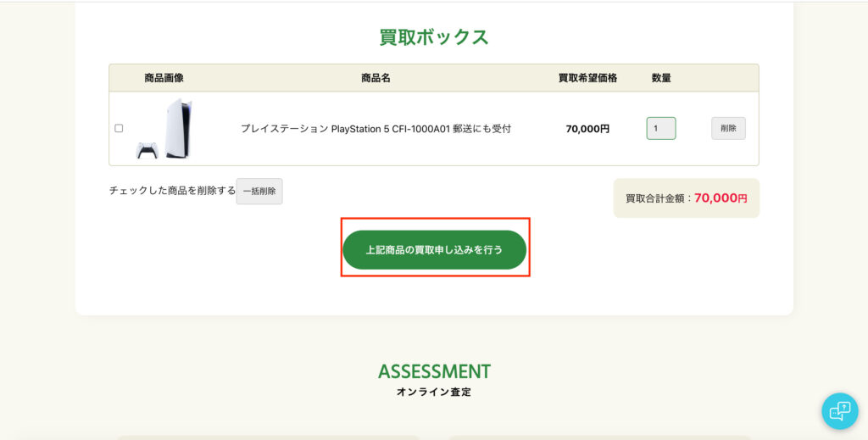Click the チェックした商品を削除する label

pyautogui.click(x=172, y=191)
